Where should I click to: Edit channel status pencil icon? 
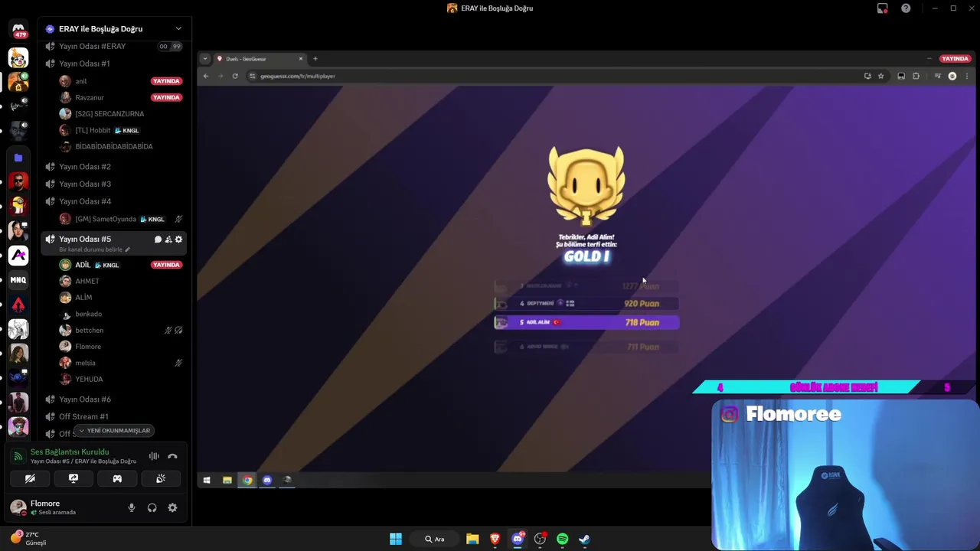click(128, 249)
